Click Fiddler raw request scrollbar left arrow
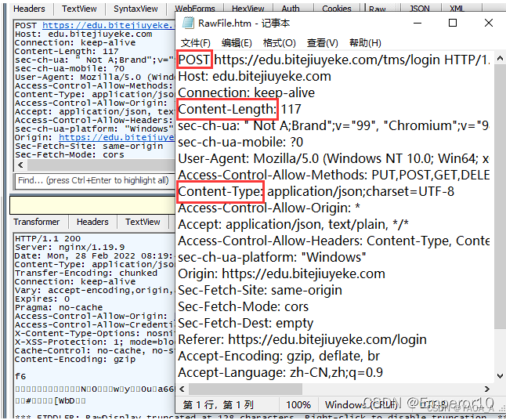 coord(20,165)
